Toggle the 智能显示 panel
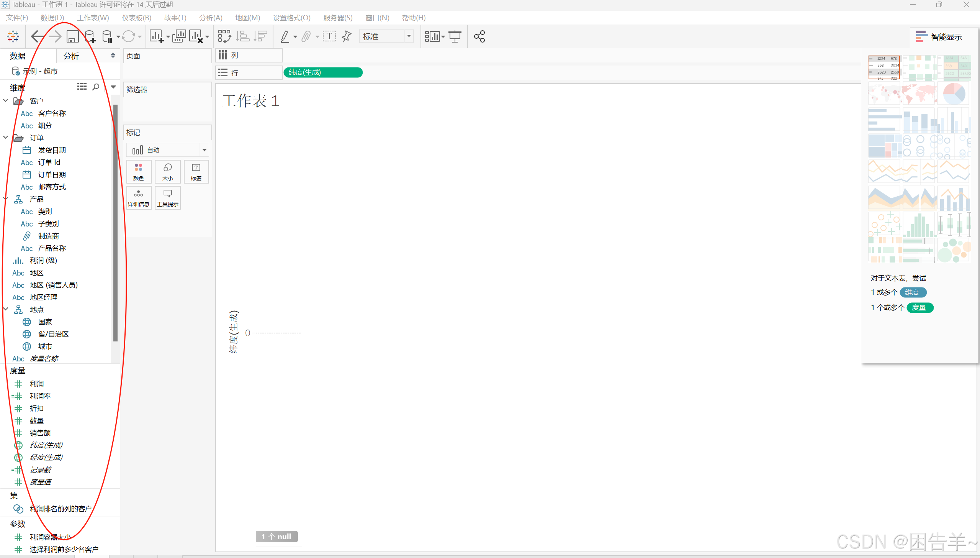The image size is (980, 558). tap(939, 37)
